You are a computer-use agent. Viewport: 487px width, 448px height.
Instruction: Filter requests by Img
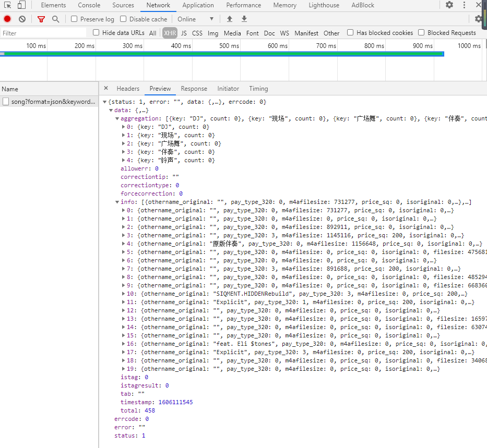click(x=213, y=33)
